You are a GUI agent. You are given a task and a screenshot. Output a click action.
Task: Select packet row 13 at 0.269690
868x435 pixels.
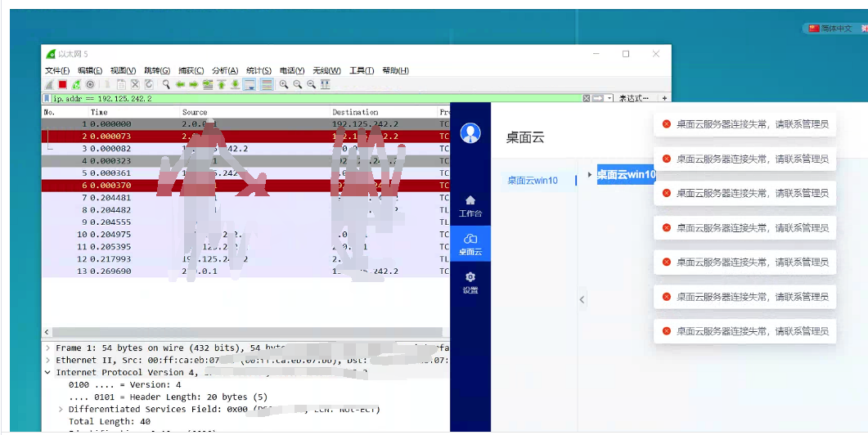click(x=245, y=271)
